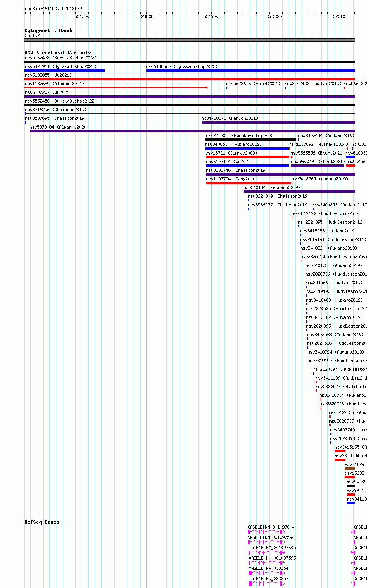The image size is (367, 588).
Task: Open variant nsv6138560 (ByrskaBishop2022)
Action: pyautogui.click(x=182, y=66)
